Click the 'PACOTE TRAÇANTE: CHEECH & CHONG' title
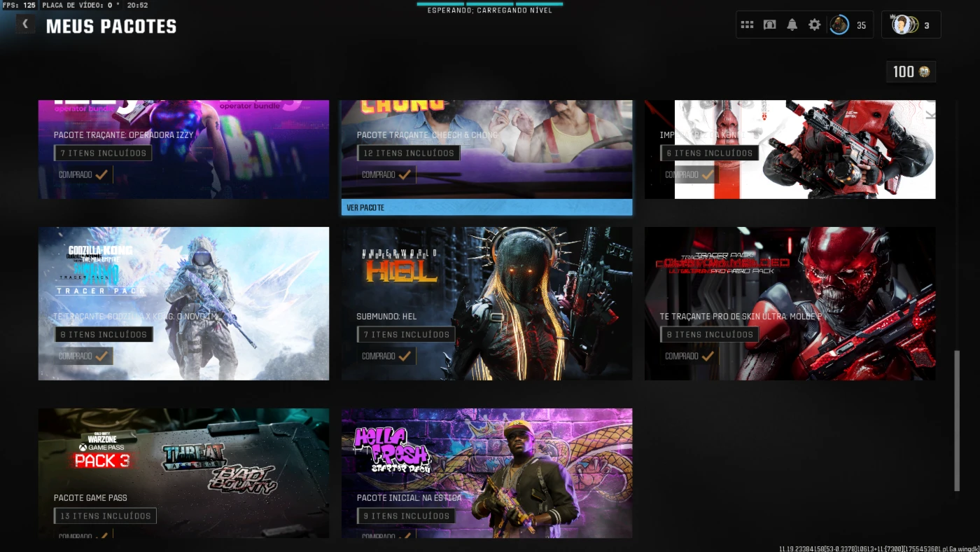The height and width of the screenshot is (552, 980). click(427, 134)
